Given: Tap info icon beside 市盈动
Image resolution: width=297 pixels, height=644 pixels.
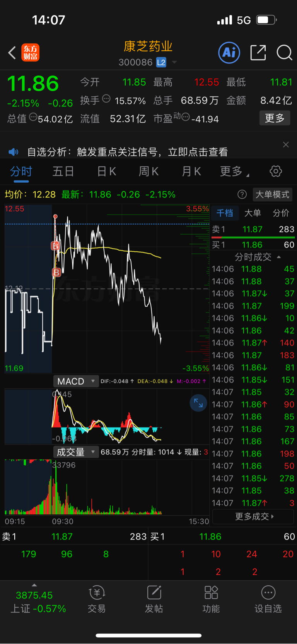Looking at the screenshot, I should point(186,117).
